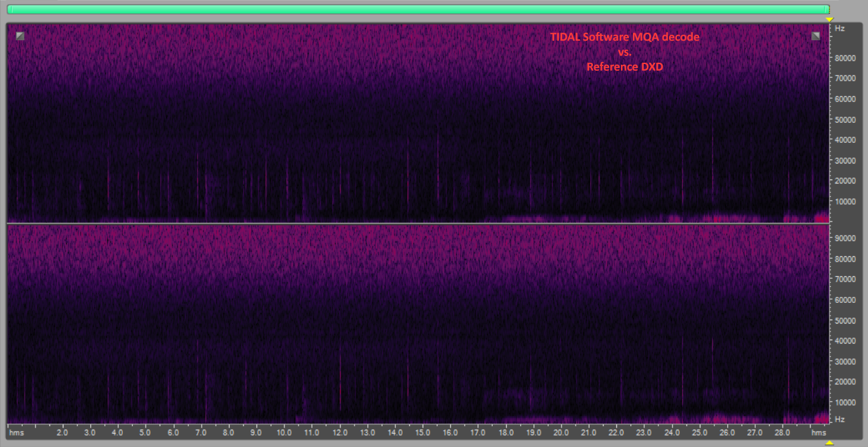Screen dimensions: 868x447
Task: Click the 7.0 mark on time ruler
Action: (200, 433)
